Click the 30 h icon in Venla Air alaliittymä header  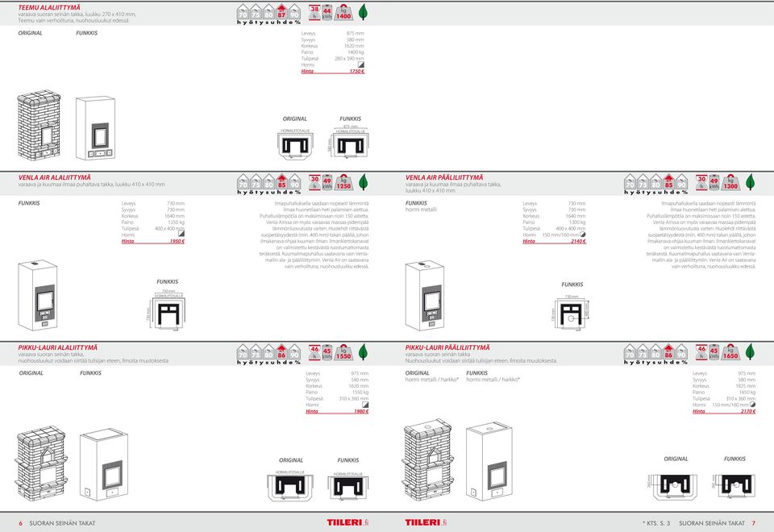[x=314, y=183]
